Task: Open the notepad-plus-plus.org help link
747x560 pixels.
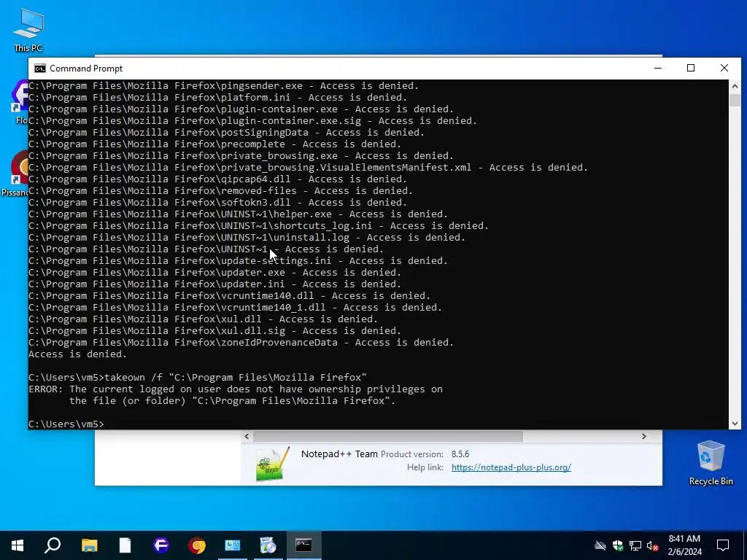Action: [x=511, y=467]
